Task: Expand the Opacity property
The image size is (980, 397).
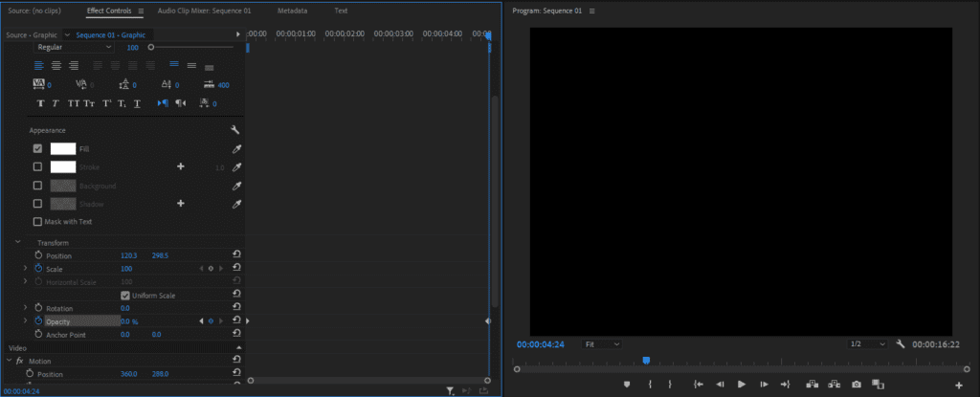Action: [25, 320]
